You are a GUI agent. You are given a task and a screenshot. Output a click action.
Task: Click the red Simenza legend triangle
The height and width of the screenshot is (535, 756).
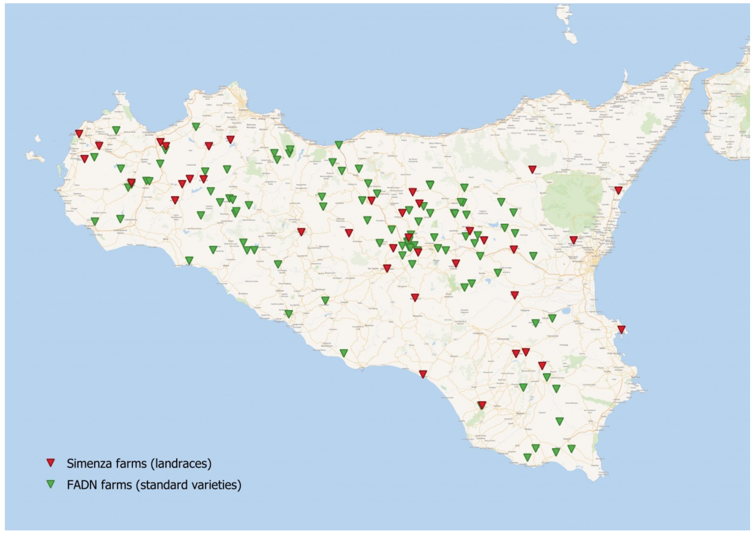tap(50, 463)
